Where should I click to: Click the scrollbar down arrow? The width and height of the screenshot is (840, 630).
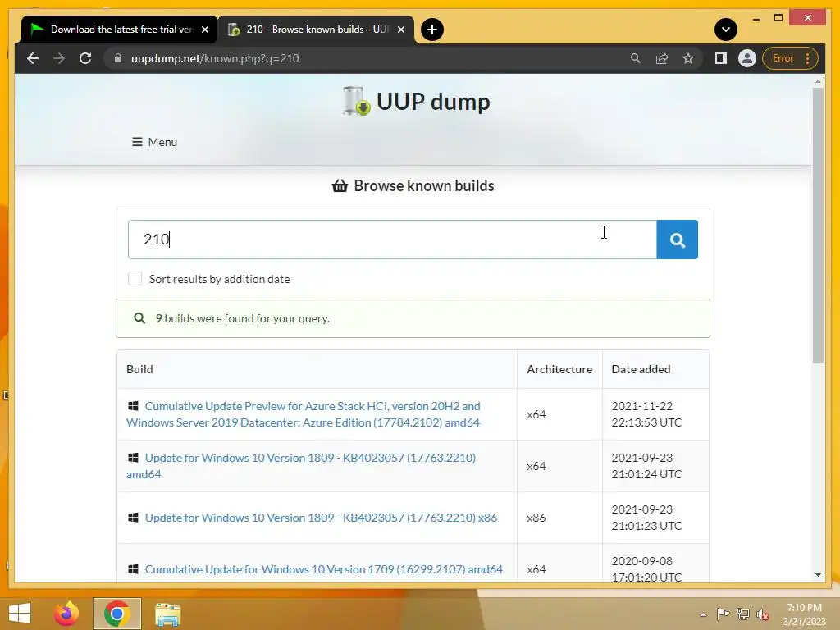pos(818,575)
